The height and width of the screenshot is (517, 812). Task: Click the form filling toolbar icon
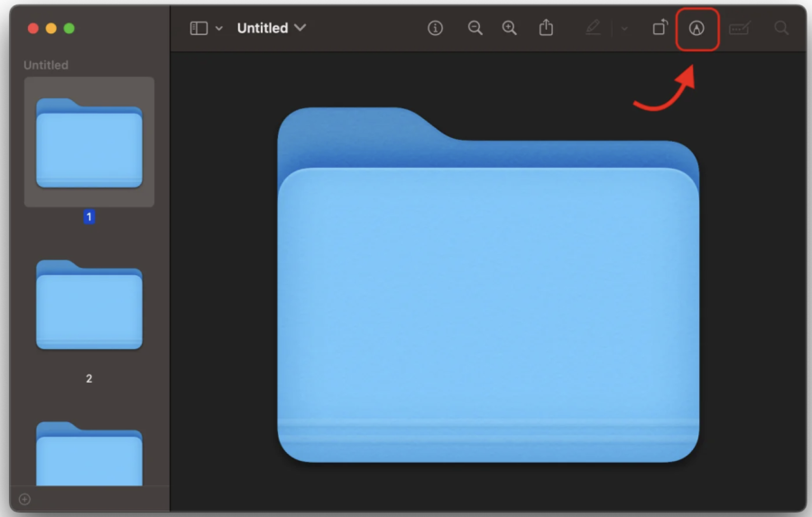pyautogui.click(x=739, y=29)
